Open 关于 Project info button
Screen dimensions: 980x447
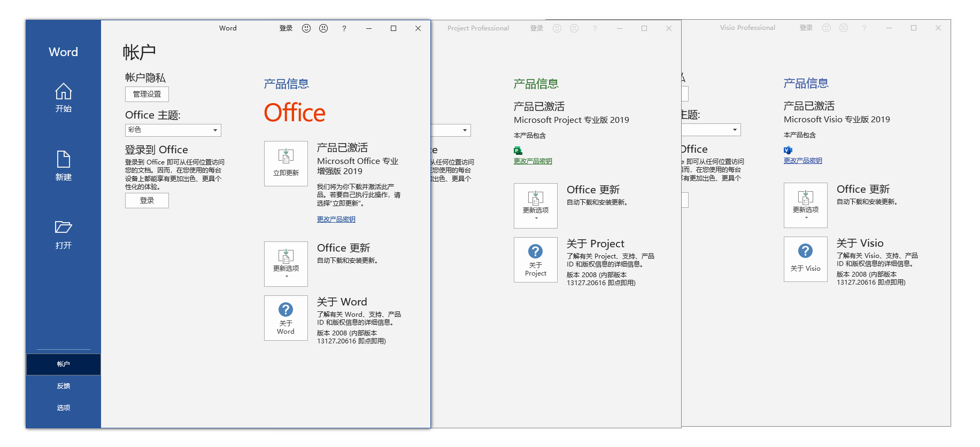pyautogui.click(x=536, y=260)
